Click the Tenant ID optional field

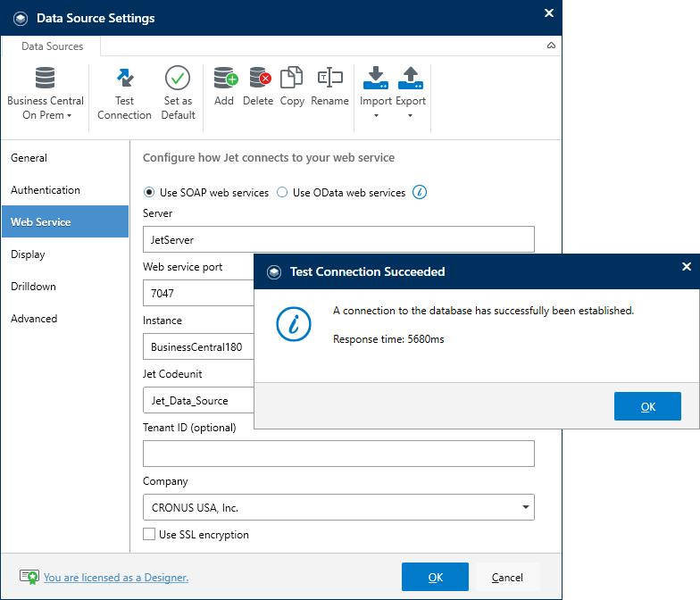click(338, 454)
